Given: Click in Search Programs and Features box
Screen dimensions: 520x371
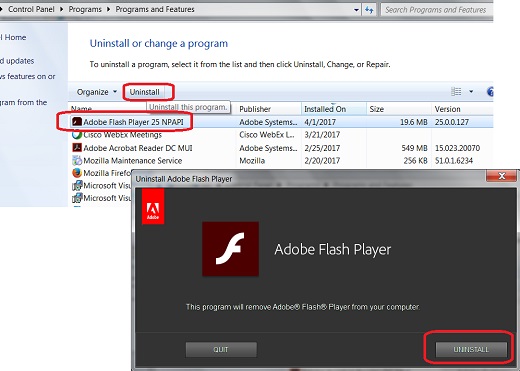Looking at the screenshot, I should (437, 10).
